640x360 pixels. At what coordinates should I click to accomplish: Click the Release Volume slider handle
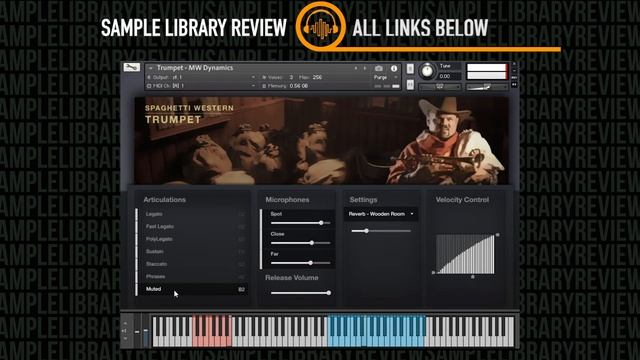(x=329, y=293)
